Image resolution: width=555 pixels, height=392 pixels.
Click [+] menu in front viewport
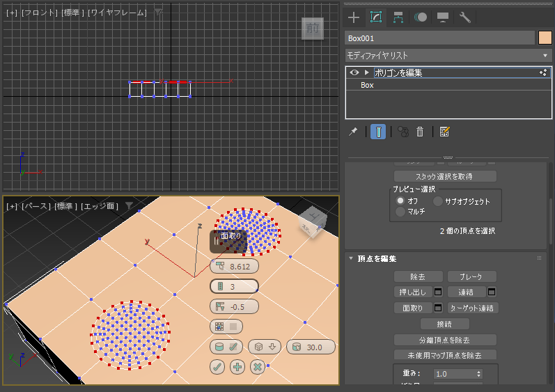coord(12,13)
